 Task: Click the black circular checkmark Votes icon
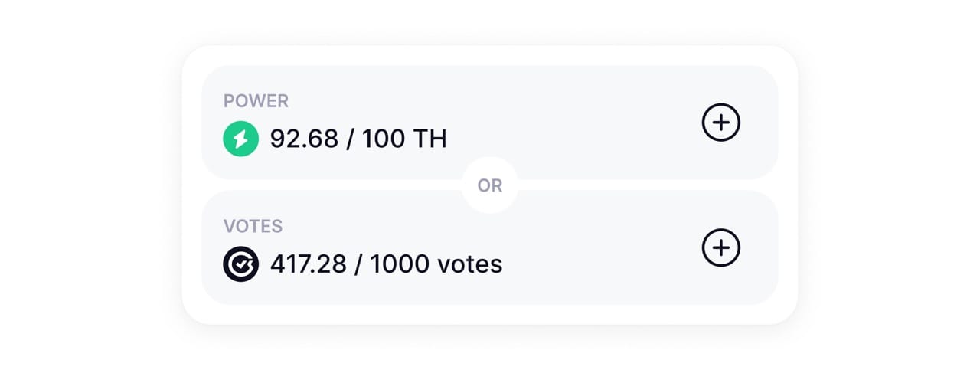pos(241,264)
